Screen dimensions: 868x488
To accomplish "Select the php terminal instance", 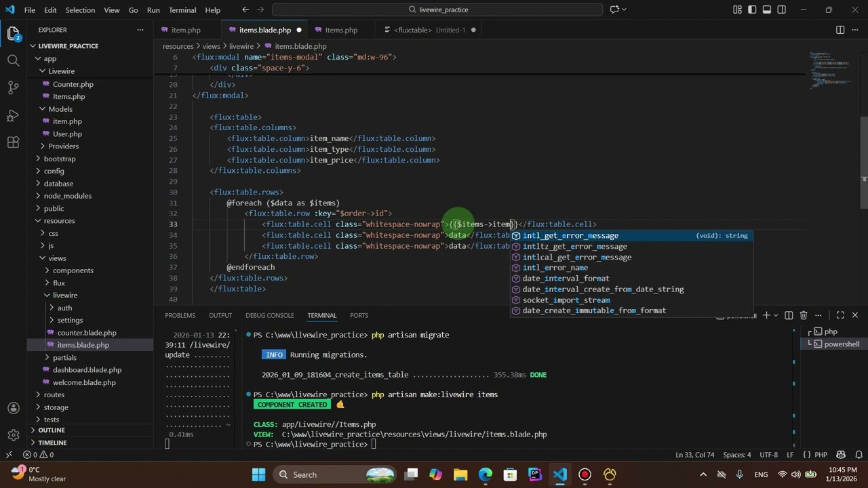I will (831, 331).
